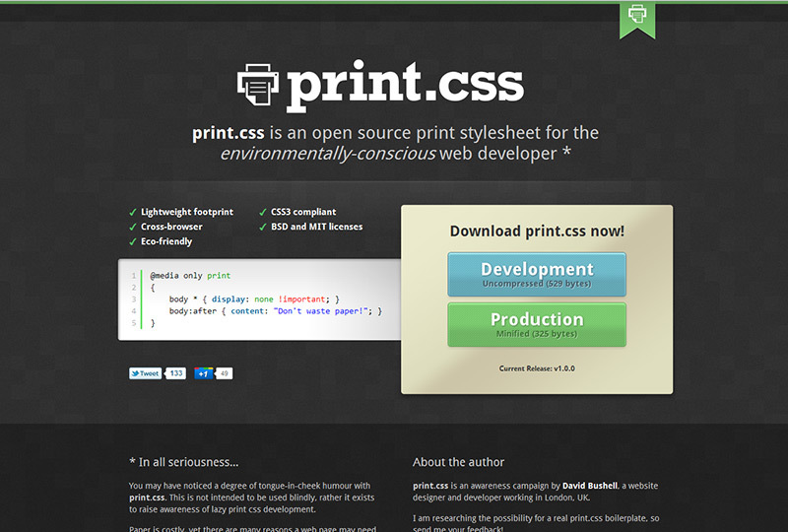Click the 'BSD and MIT licenses' text
This screenshot has height=532, width=788.
pyautogui.click(x=316, y=227)
